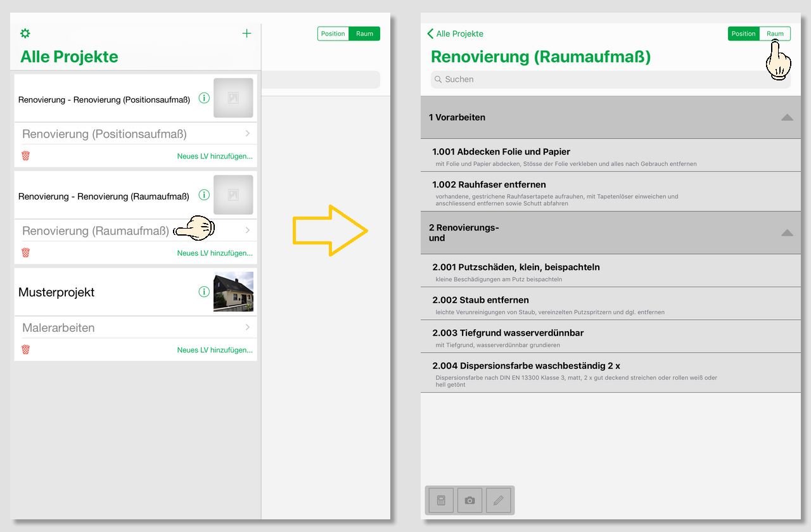
Task: Collapse the 1 Vorarbeiten section
Action: pyautogui.click(x=787, y=117)
